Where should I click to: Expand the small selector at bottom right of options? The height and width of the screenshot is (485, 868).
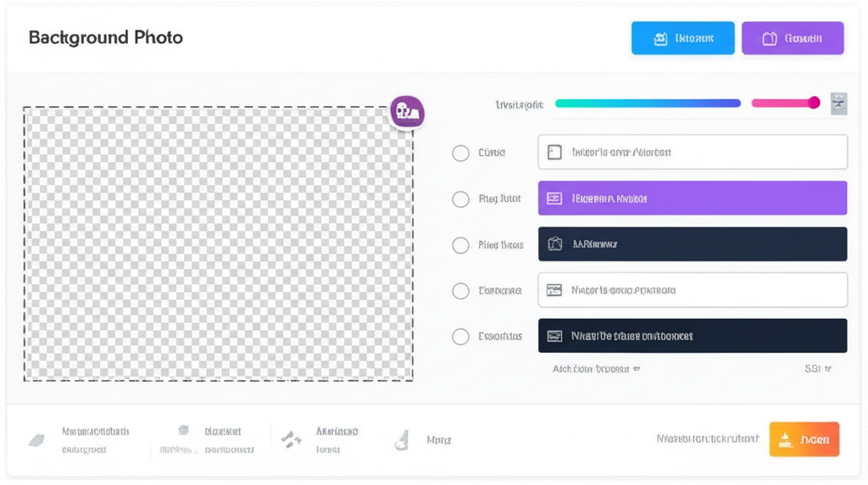(x=818, y=369)
